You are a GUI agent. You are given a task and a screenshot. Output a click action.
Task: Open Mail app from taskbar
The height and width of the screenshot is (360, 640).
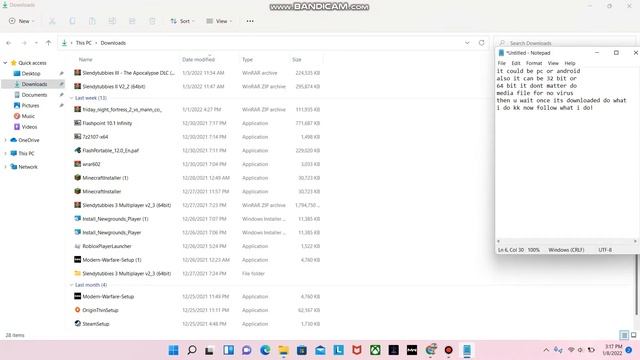click(320, 350)
